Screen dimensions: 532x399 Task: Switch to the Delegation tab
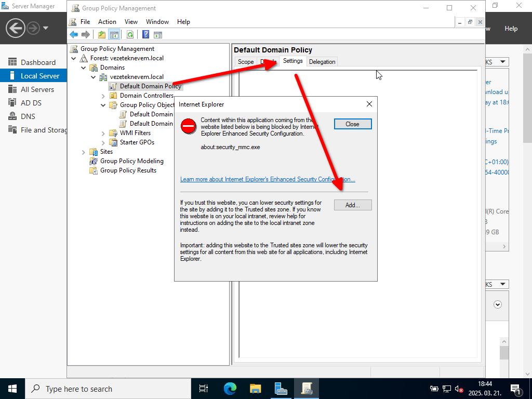322,62
